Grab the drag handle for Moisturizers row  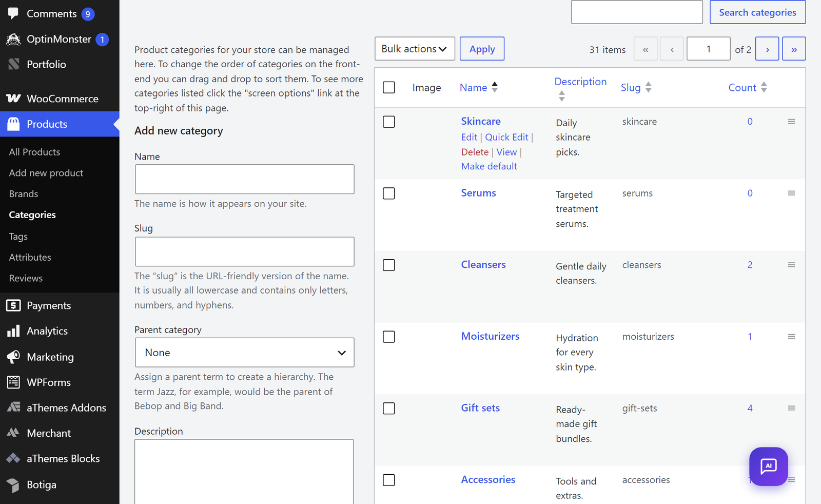click(791, 337)
